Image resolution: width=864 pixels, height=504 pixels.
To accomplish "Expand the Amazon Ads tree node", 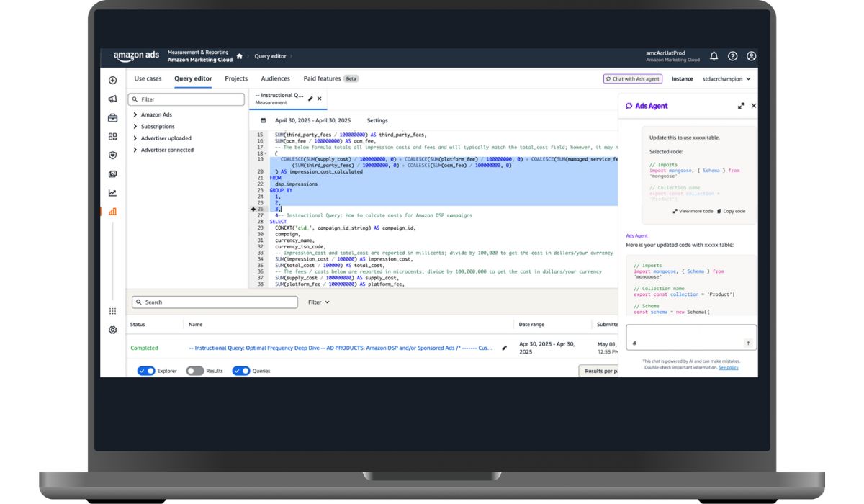I will point(135,115).
